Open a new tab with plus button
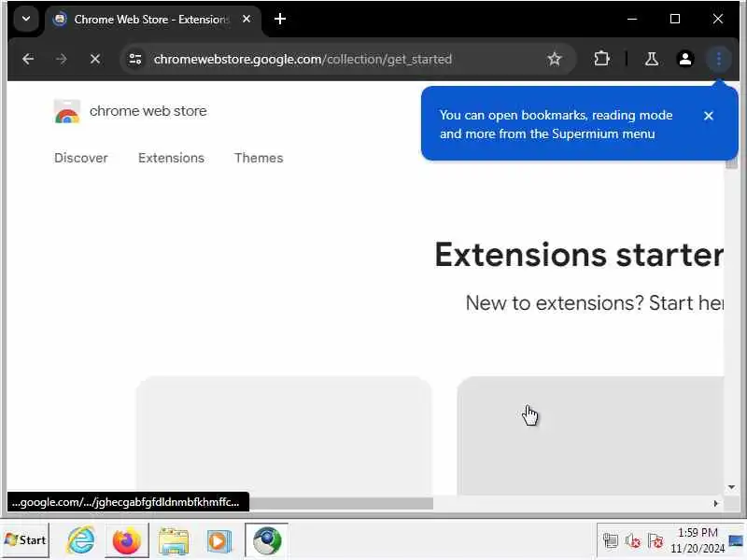The width and height of the screenshot is (747, 560). pyautogui.click(x=280, y=19)
